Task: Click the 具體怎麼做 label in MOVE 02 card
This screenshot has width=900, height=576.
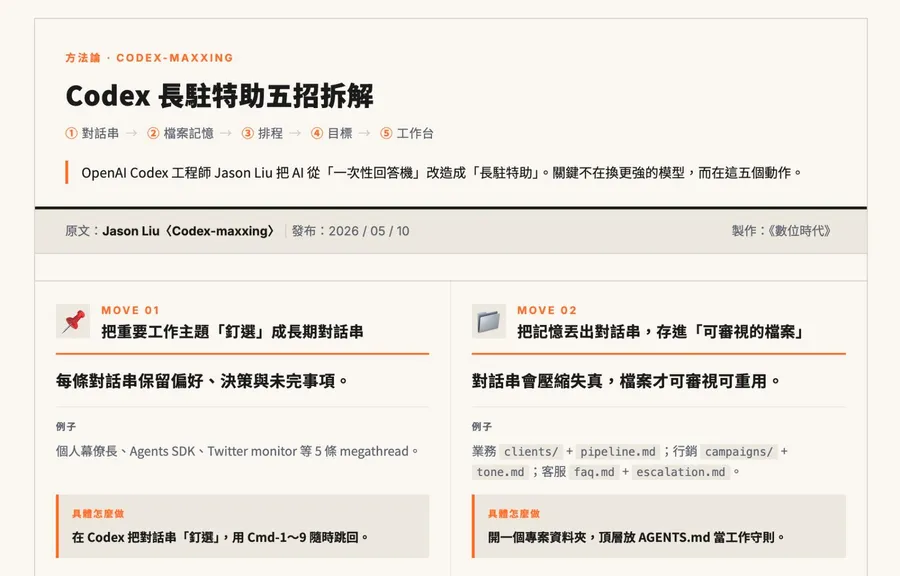Action: (514, 513)
